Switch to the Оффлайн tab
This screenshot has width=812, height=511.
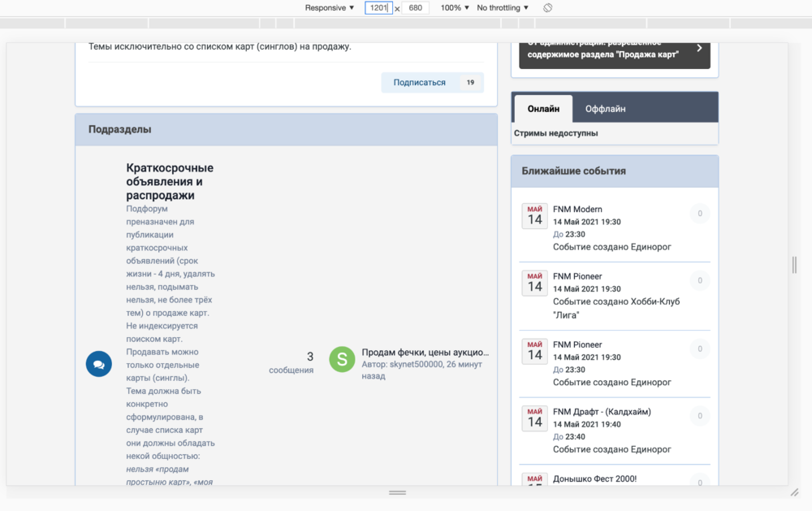point(605,109)
